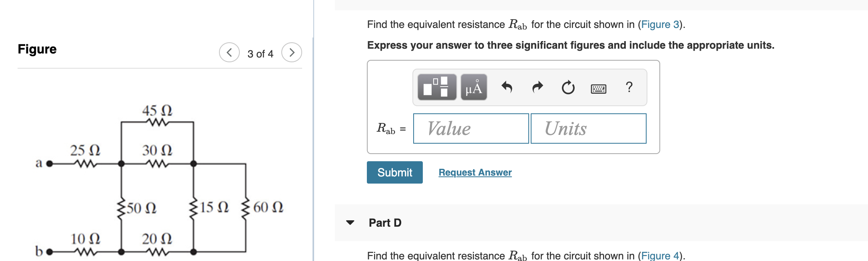
Task: Click the μÅ units entry icon
Action: tap(473, 88)
